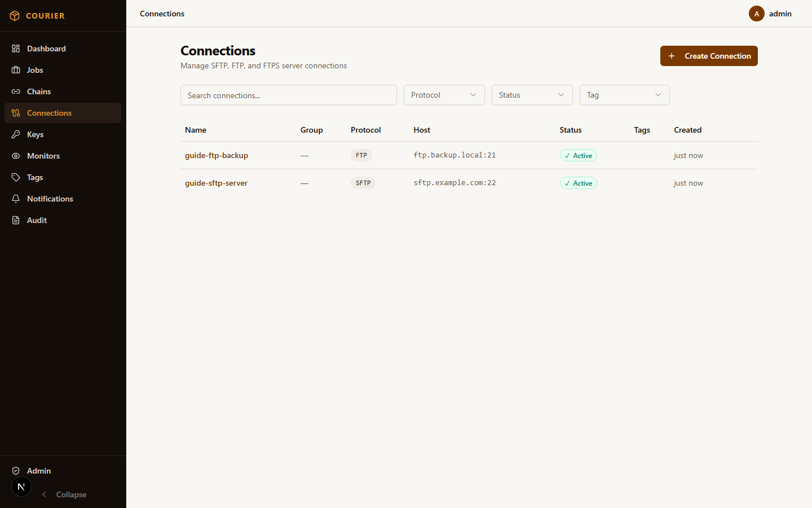812x508 pixels.
Task: Open the Protocol filter dropdown
Action: tap(444, 95)
